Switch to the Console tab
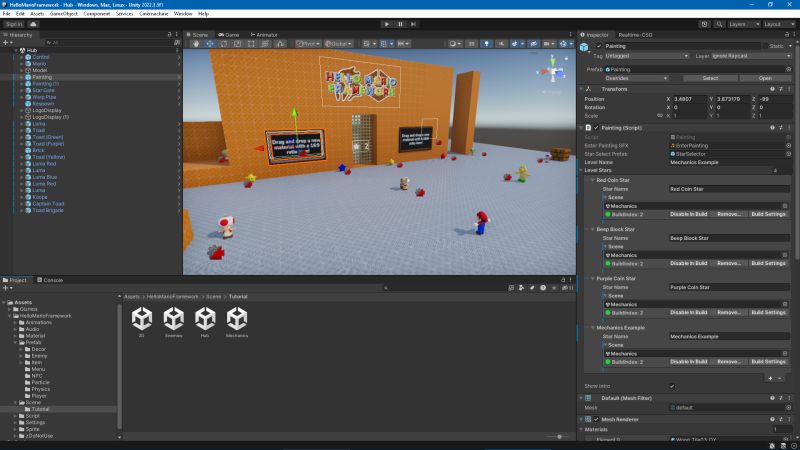800x450 pixels. coord(50,280)
